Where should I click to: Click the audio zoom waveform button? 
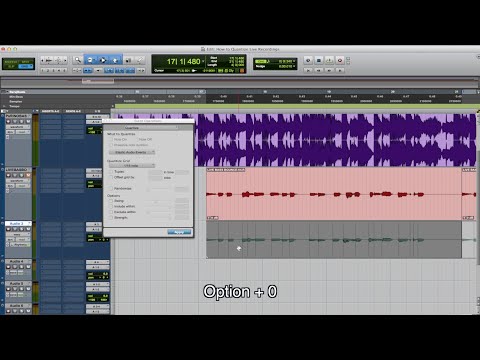(49, 60)
